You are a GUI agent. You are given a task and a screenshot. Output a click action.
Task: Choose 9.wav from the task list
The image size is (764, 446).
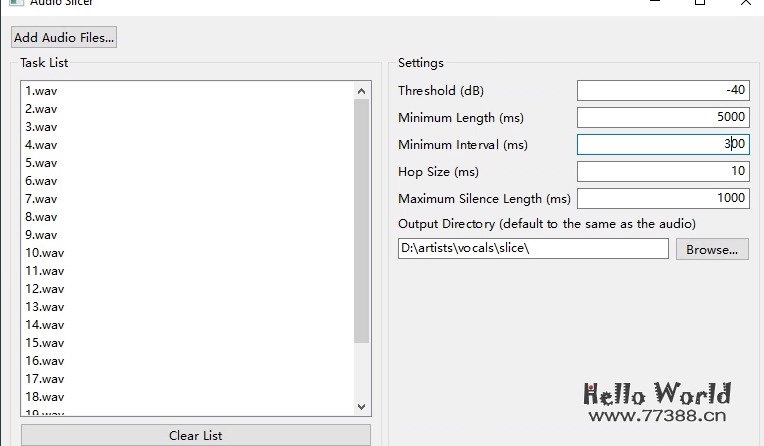tap(42, 235)
